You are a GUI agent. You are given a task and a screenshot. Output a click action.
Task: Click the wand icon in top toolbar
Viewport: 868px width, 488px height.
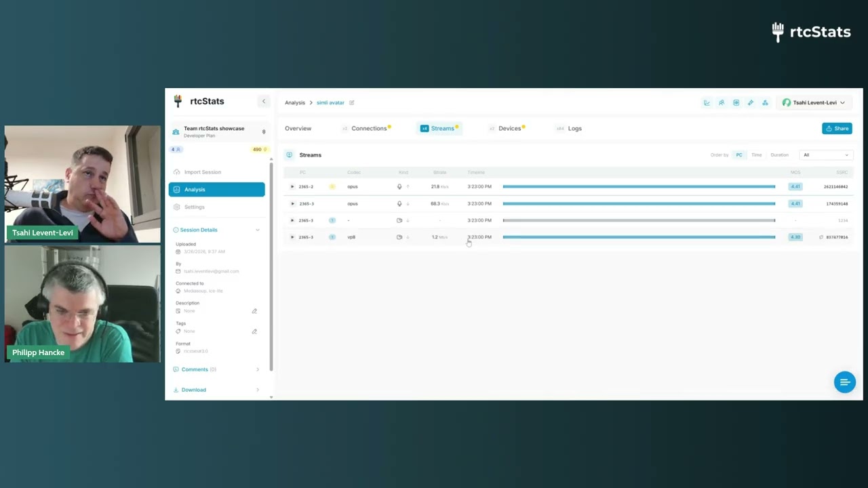[x=751, y=103]
